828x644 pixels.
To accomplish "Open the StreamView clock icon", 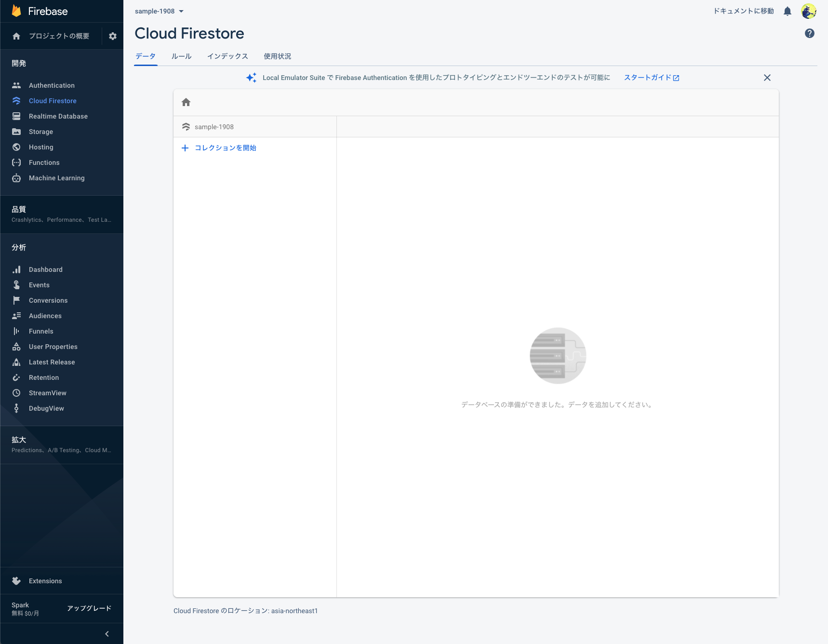I will (16, 393).
